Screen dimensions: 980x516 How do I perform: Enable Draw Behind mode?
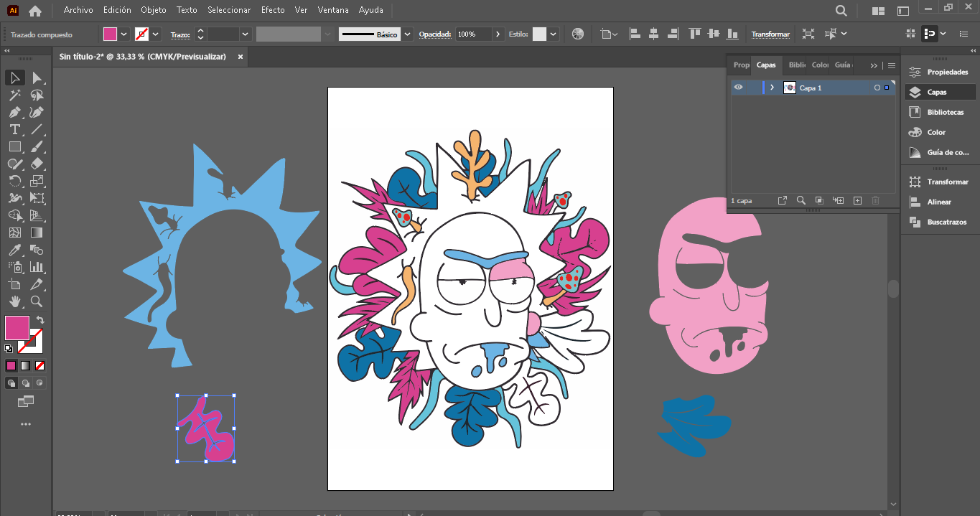(26, 383)
